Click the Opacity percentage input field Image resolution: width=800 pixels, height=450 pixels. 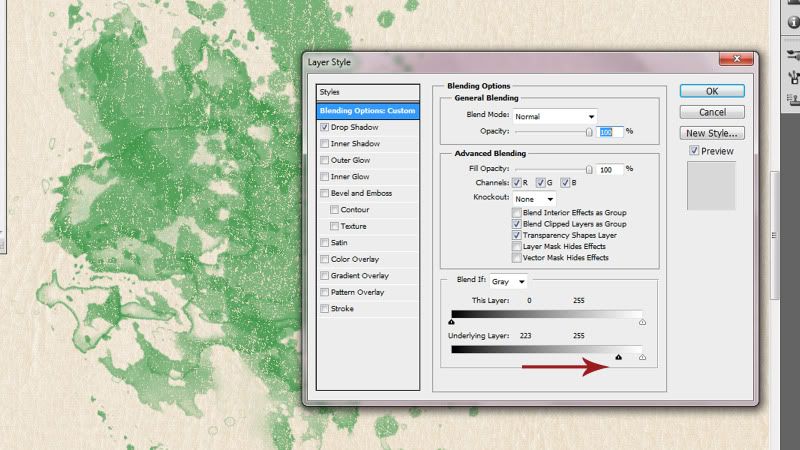click(x=611, y=131)
